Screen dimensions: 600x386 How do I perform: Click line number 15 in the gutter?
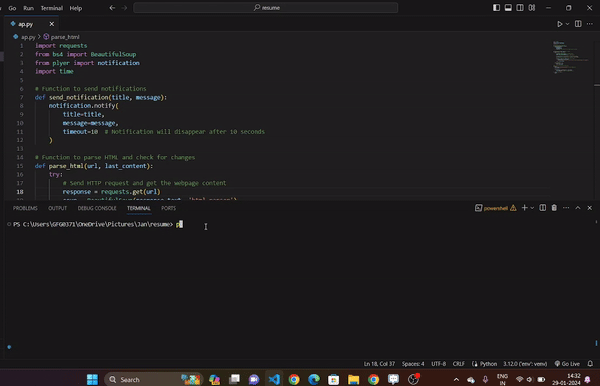(20, 166)
